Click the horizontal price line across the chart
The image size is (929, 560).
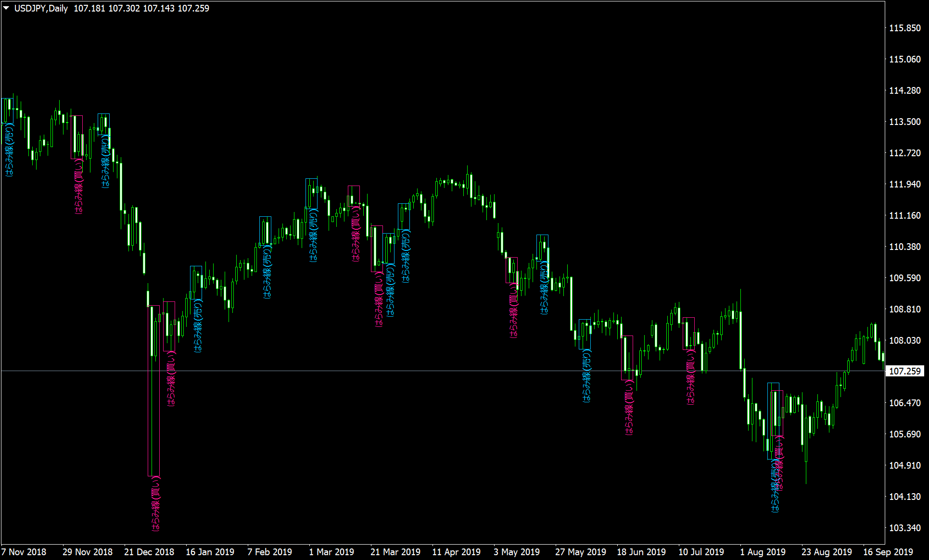433,371
